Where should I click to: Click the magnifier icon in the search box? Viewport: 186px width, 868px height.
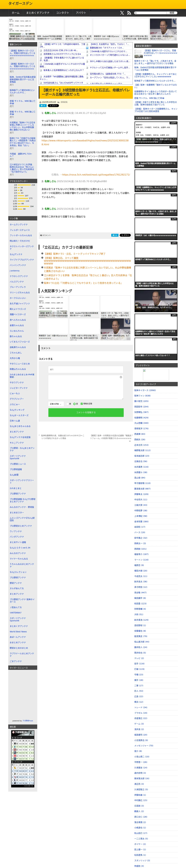[136, 13]
